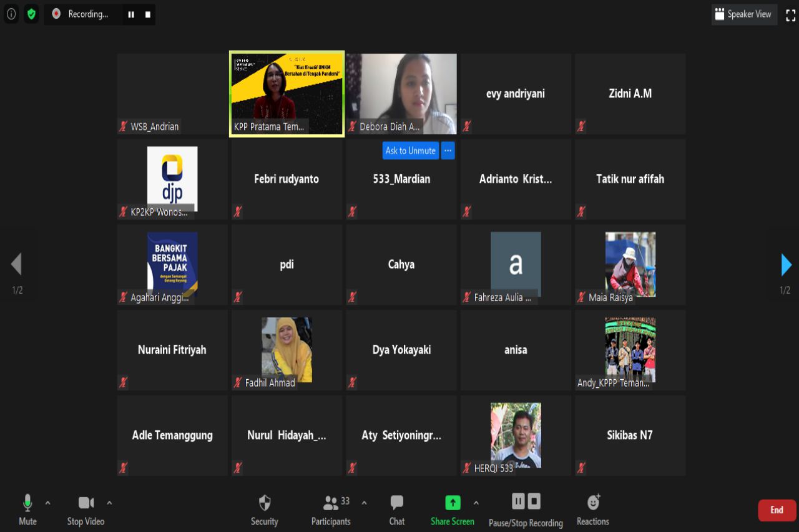
Task: Click Ask to Unmute button
Action: [x=410, y=150]
